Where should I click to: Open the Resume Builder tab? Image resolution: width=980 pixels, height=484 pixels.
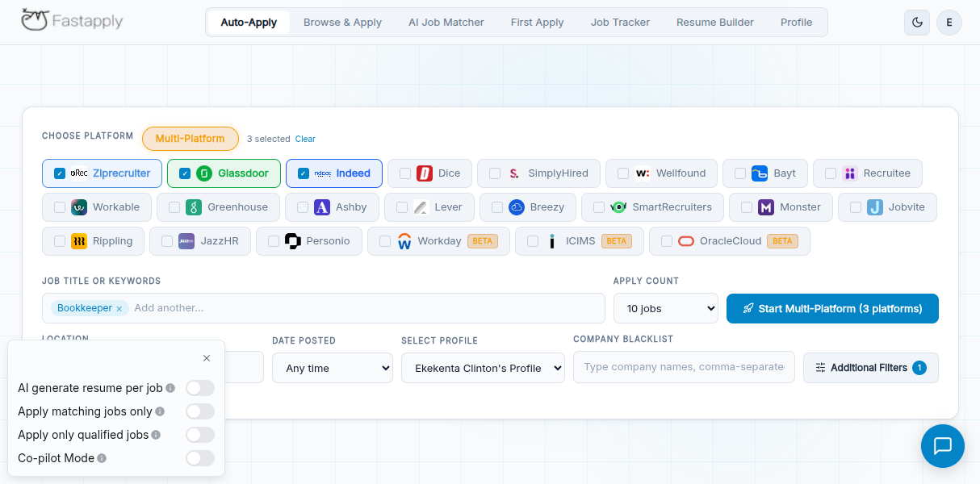pyautogui.click(x=714, y=22)
